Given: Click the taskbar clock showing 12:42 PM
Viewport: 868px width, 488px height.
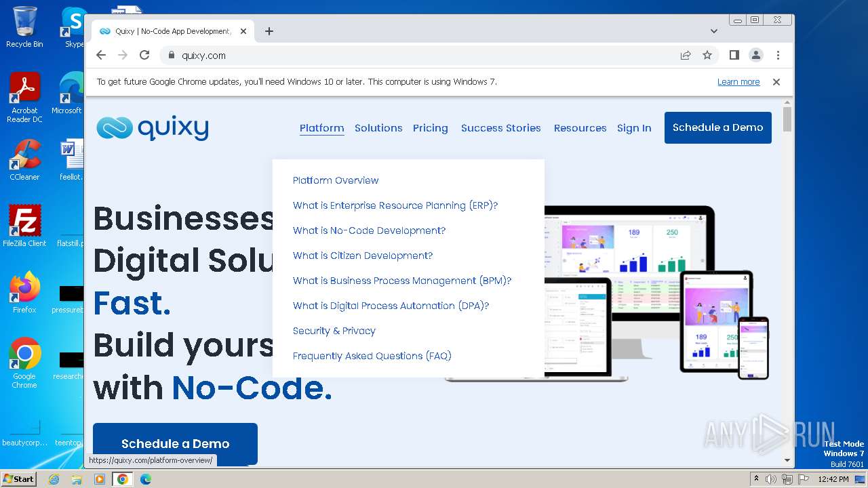Looking at the screenshot, I should tap(833, 479).
